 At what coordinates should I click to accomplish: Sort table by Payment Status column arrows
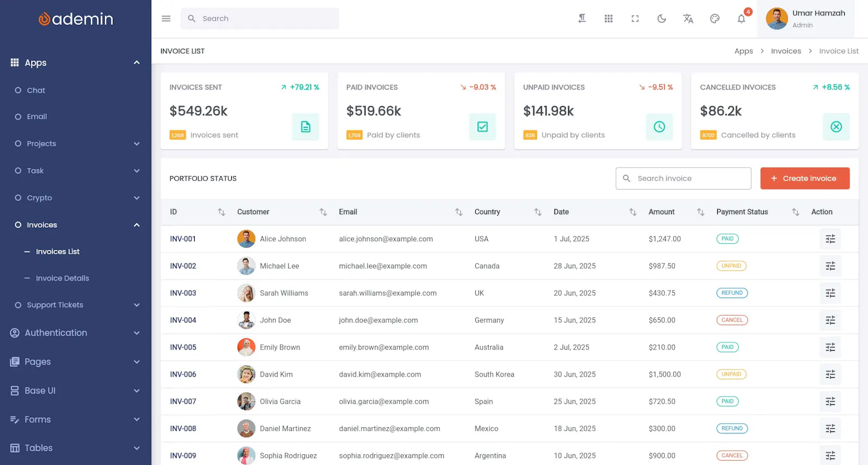click(x=796, y=212)
